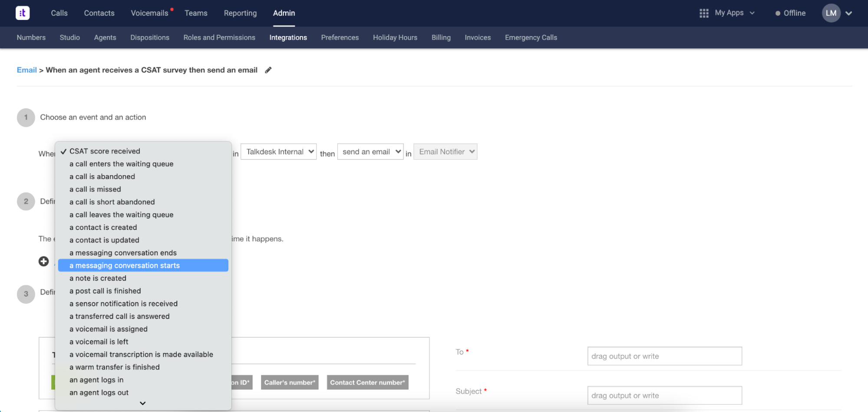Select 'a contact is updated' option
This screenshot has width=868, height=412.
click(143, 240)
